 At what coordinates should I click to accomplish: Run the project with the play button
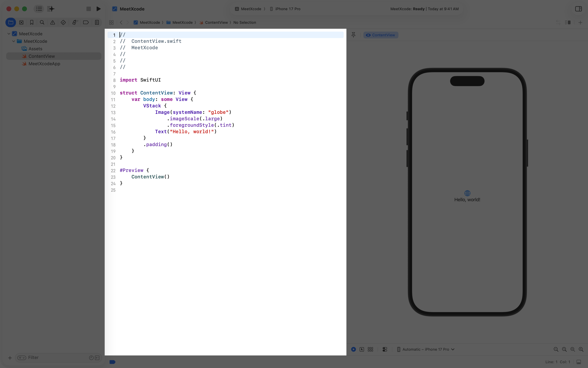coord(99,9)
